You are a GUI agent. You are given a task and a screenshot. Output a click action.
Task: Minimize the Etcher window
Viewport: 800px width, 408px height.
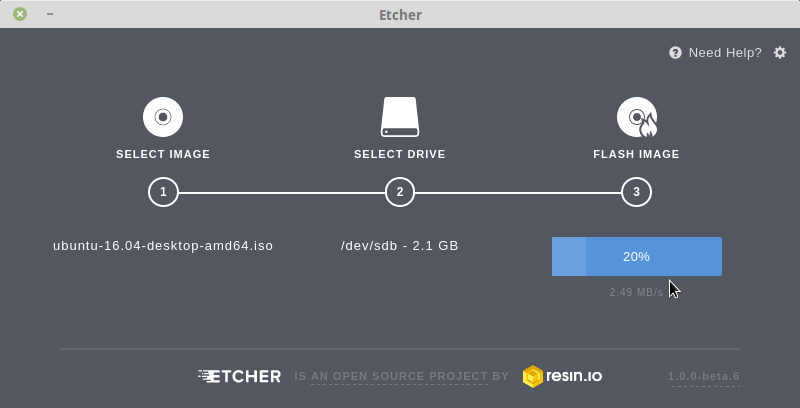50,15
